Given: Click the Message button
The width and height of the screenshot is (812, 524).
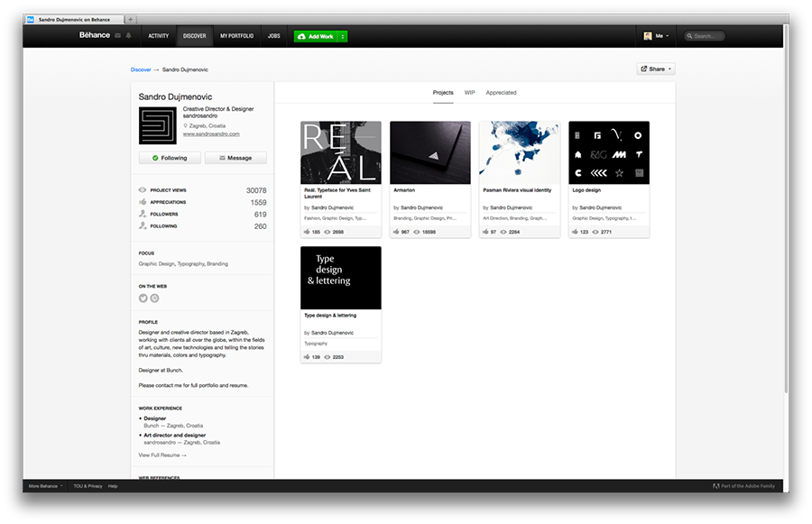Looking at the screenshot, I should [x=235, y=158].
